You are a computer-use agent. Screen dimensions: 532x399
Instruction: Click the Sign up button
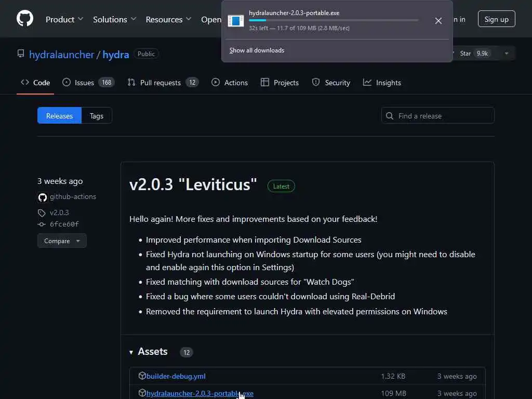pyautogui.click(x=496, y=19)
